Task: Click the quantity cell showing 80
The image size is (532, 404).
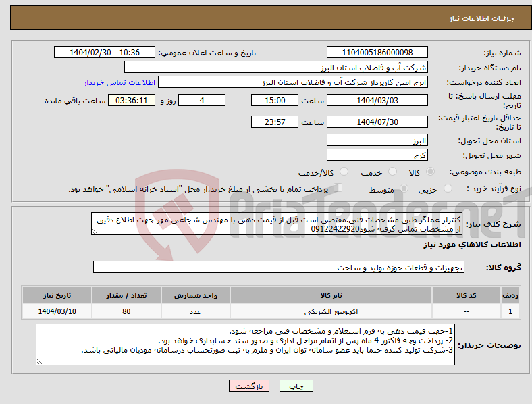Action: pyautogui.click(x=126, y=311)
